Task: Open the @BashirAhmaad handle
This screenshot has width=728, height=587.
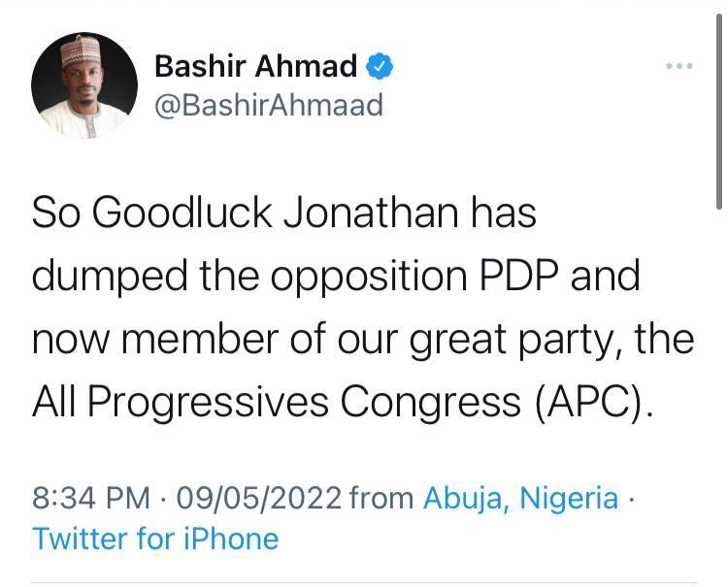Action: point(269,104)
